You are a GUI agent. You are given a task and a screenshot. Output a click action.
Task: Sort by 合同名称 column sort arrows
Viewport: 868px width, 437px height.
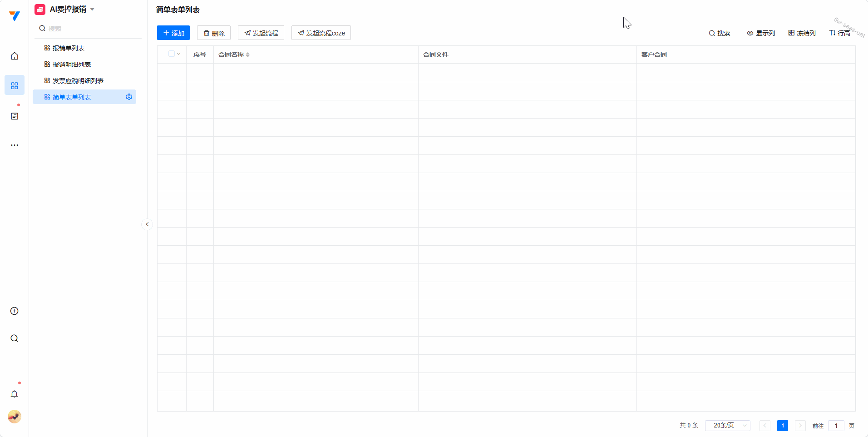tap(248, 55)
